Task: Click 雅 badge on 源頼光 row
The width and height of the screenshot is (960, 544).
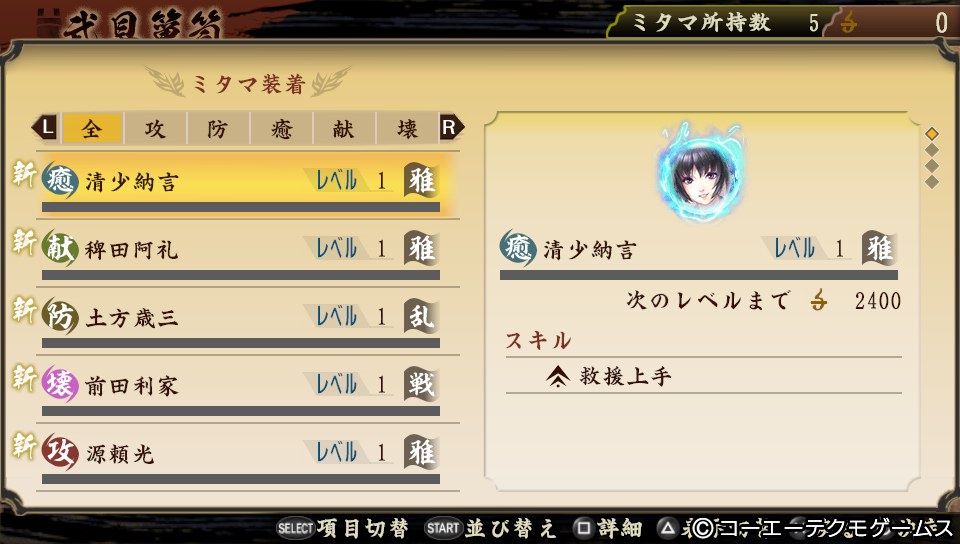Action: [421, 452]
